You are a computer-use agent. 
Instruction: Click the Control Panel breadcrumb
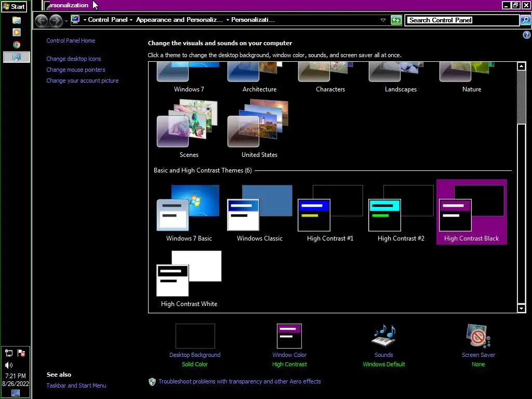(x=108, y=20)
